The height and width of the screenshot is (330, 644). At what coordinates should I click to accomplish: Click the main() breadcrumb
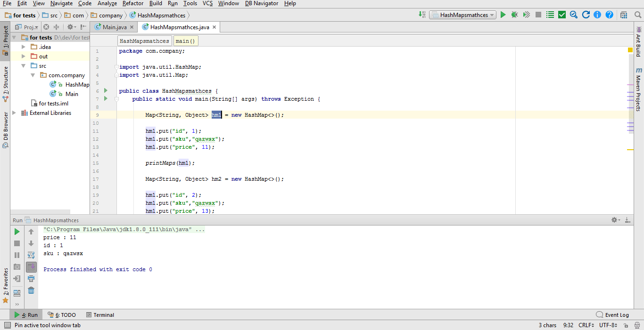coord(185,40)
